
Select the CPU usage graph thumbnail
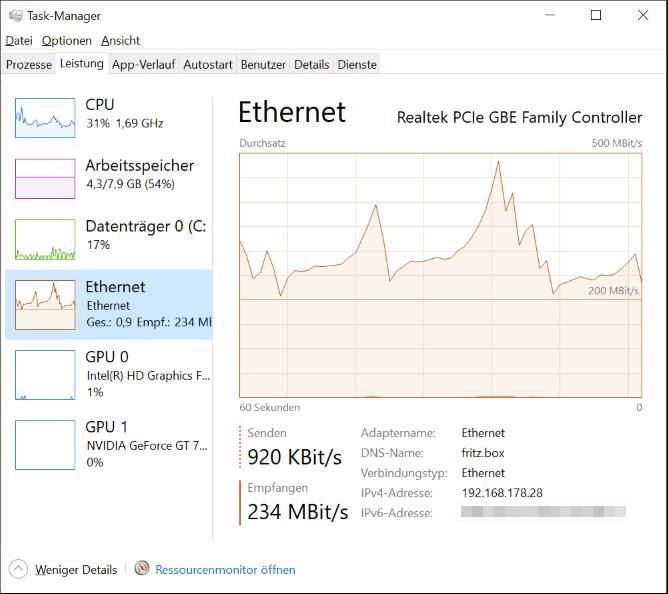(x=45, y=118)
